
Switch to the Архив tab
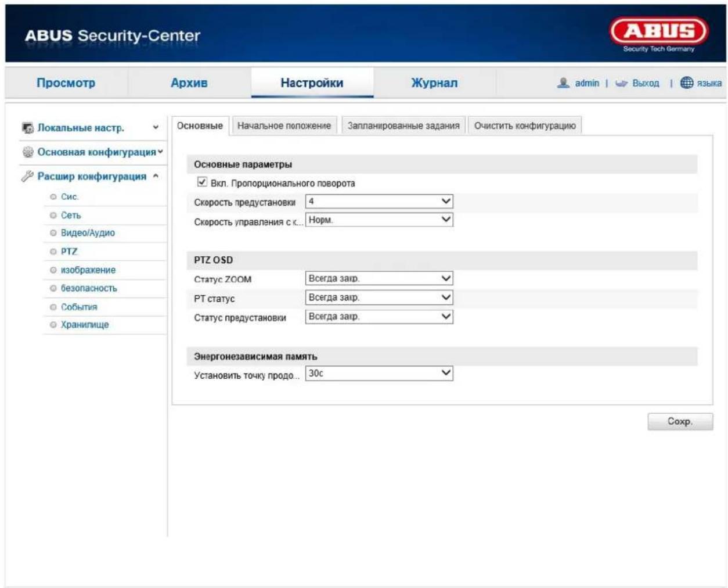189,83
